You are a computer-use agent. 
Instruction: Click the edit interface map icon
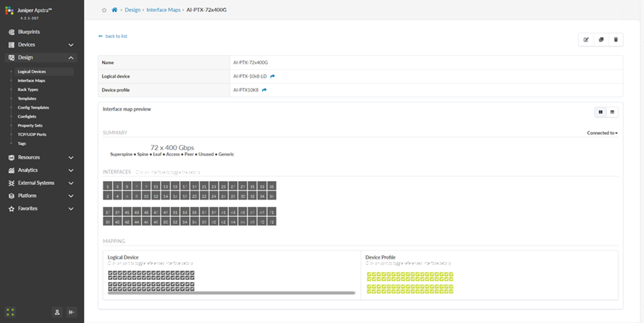[x=586, y=40]
